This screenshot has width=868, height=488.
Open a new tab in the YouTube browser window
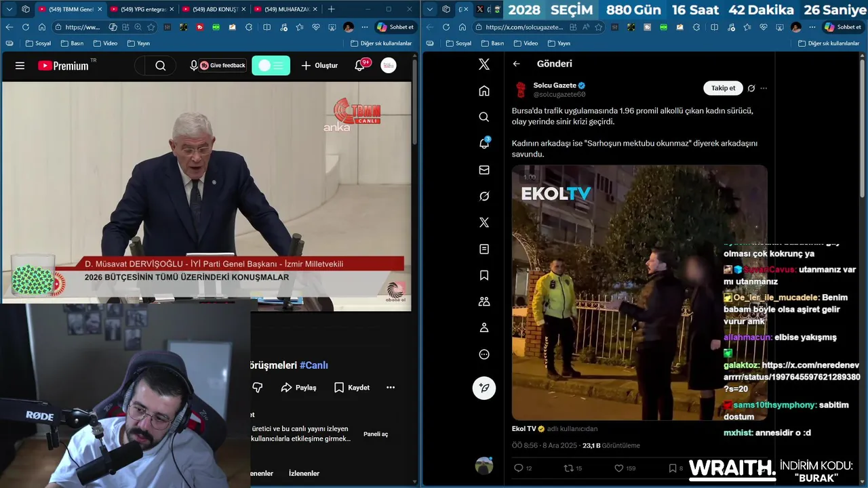tap(331, 9)
